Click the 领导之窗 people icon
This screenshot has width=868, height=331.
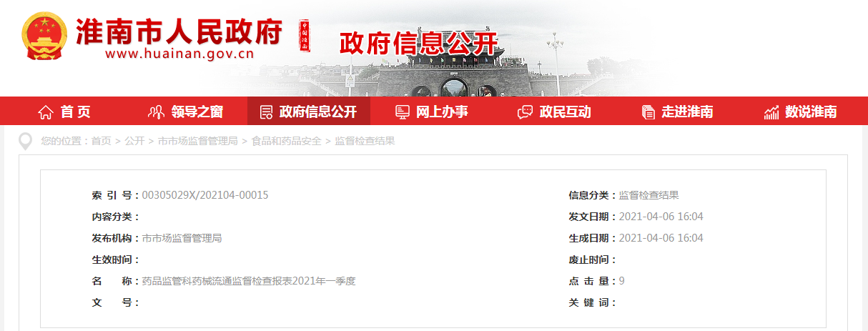pyautogui.click(x=156, y=112)
